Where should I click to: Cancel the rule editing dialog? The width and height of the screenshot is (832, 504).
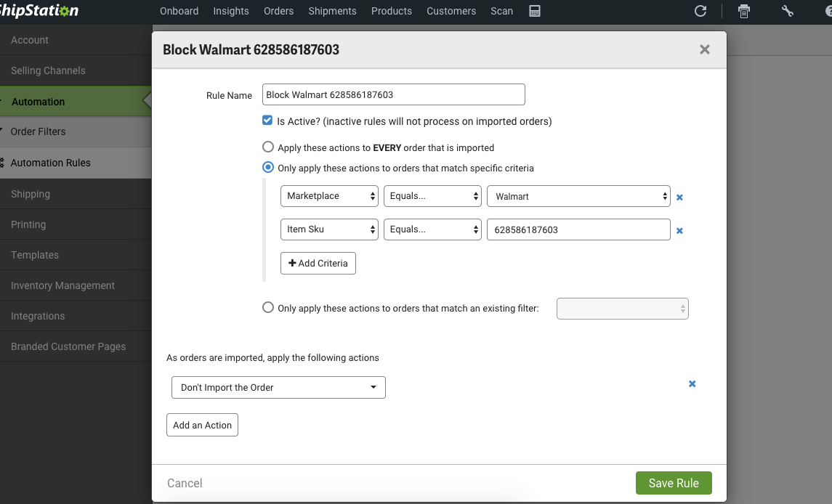pyautogui.click(x=185, y=483)
